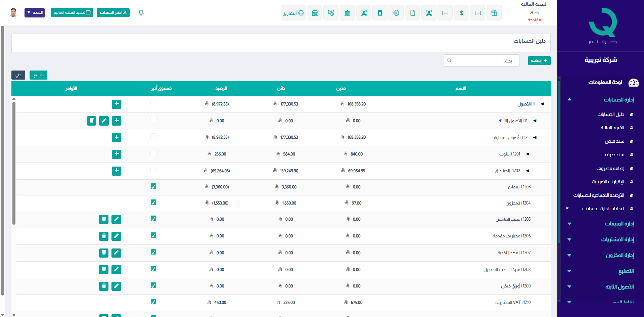Toggle last-level checkbox for 1 الأصول
Viewport: 644px width, 317px height.
click(x=153, y=103)
